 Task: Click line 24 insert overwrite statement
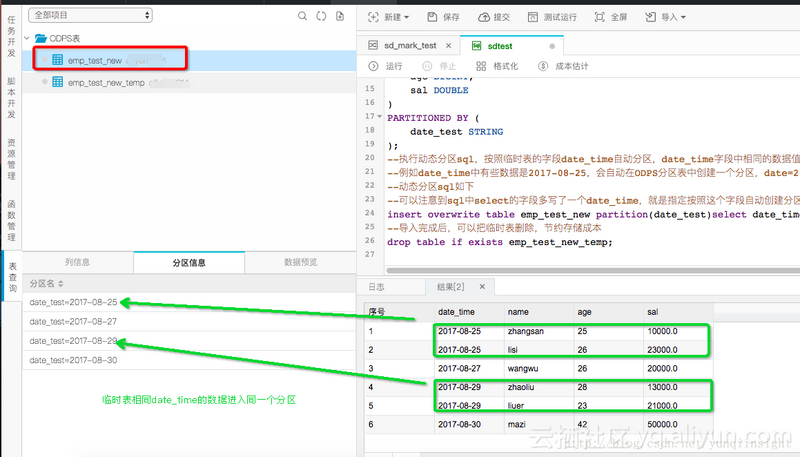[593, 214]
